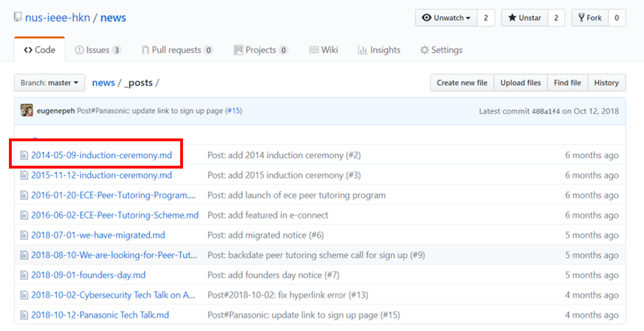This screenshot has height=331, width=644.
Task: Open eugenepeh author link
Action: 56,111
